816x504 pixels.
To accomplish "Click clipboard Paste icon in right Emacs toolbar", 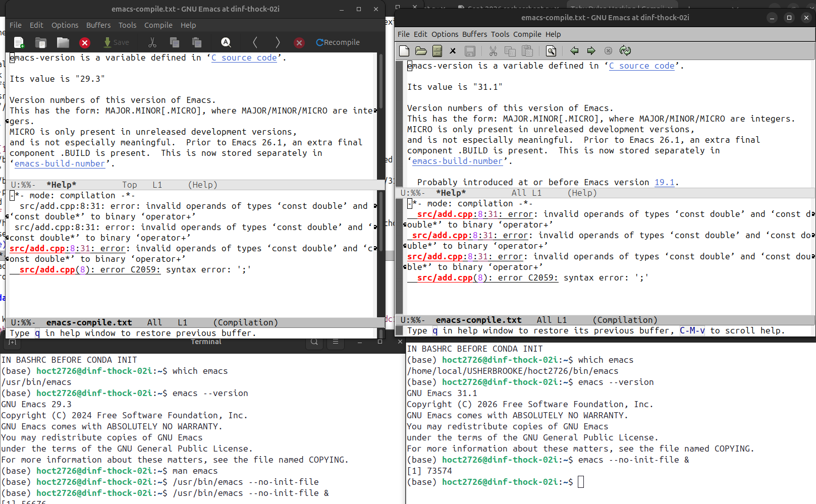I will pos(527,51).
